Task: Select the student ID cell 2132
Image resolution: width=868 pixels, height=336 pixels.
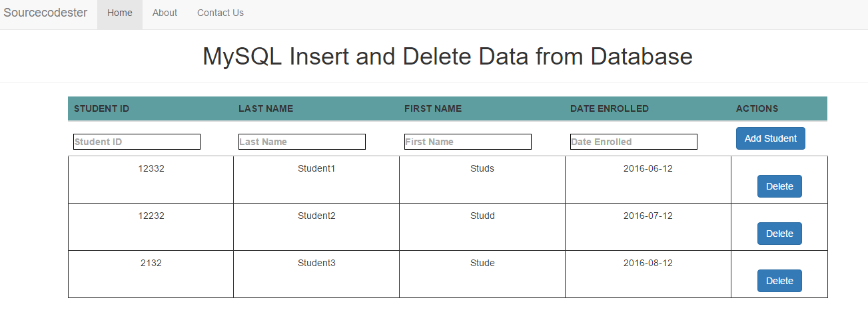Action: tap(151, 274)
